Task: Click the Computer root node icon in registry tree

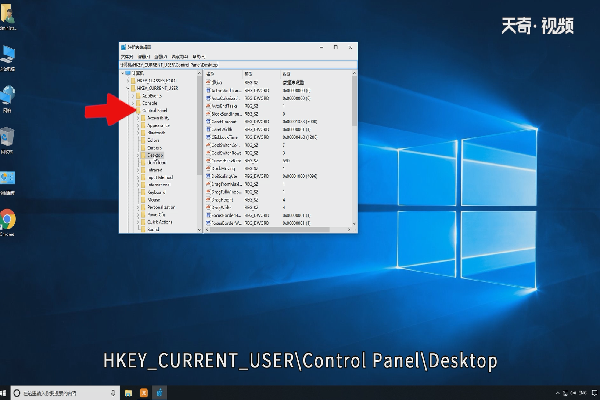Action: tap(129, 74)
